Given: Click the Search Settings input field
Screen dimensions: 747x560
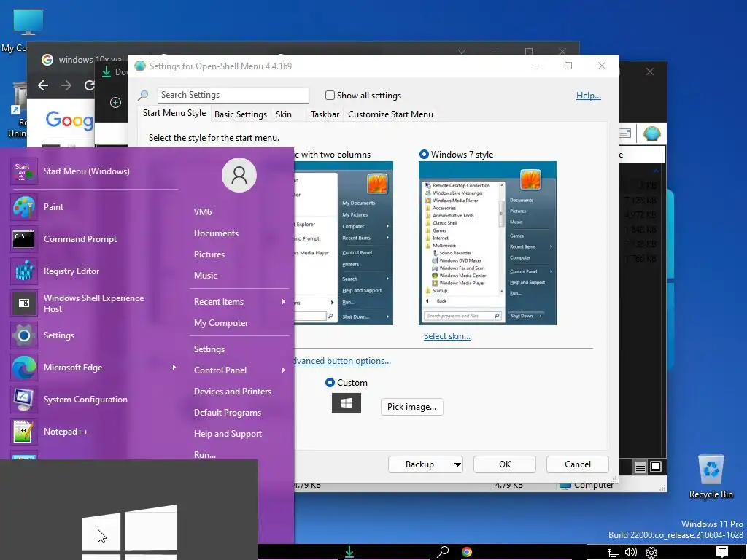Looking at the screenshot, I should (233, 95).
